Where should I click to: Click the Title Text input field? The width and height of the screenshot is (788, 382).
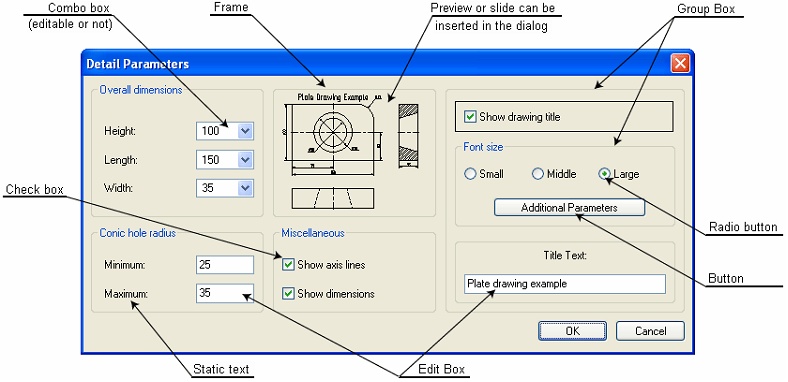tap(565, 284)
